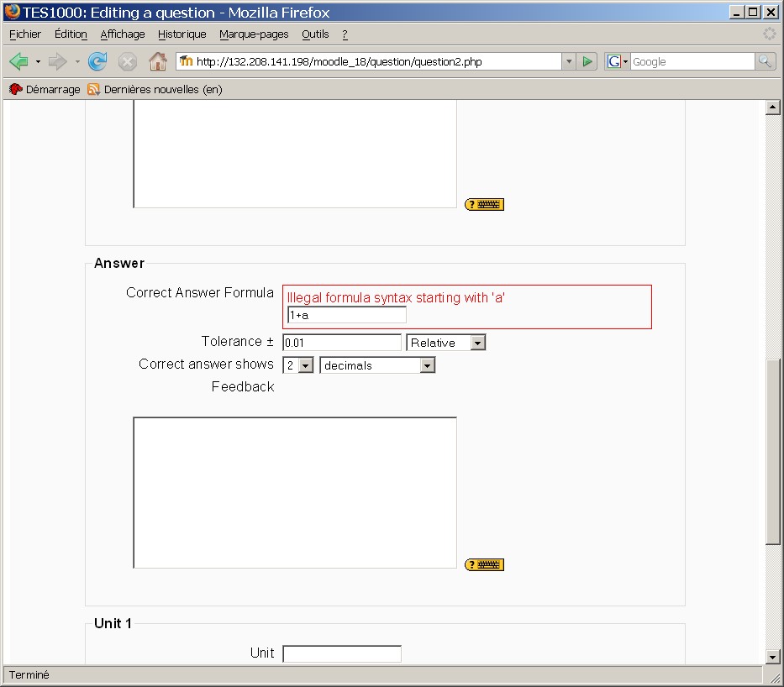
Task: Click the green Go button
Action: tap(587, 61)
